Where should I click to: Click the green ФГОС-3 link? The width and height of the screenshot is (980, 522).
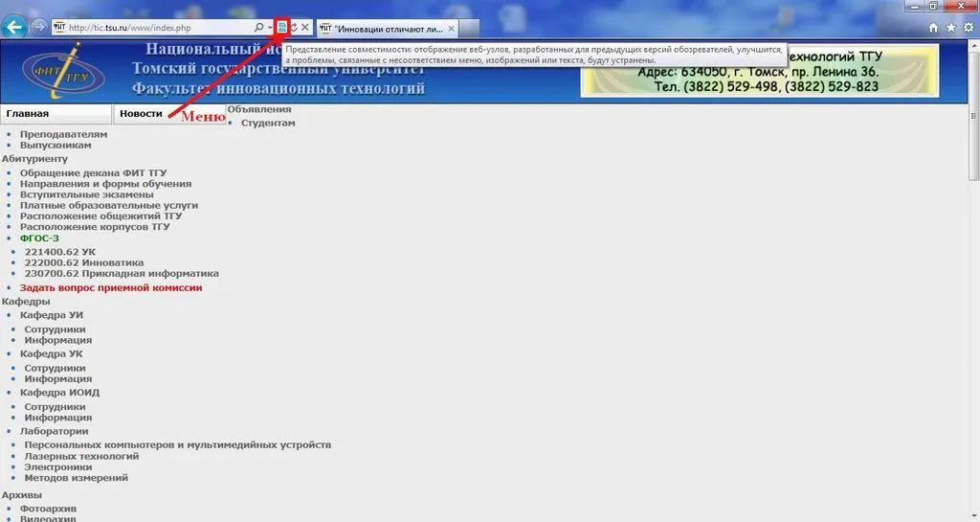pyautogui.click(x=39, y=238)
